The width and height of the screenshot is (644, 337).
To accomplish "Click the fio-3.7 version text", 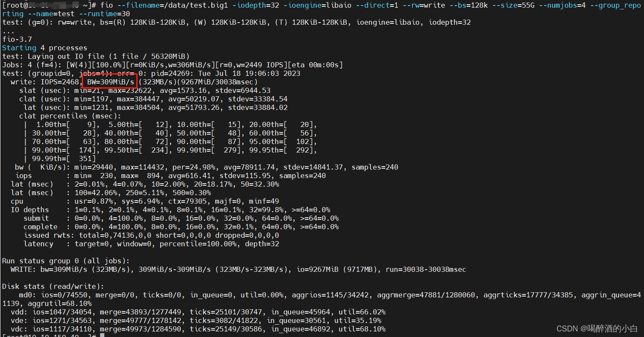I will coord(17,39).
